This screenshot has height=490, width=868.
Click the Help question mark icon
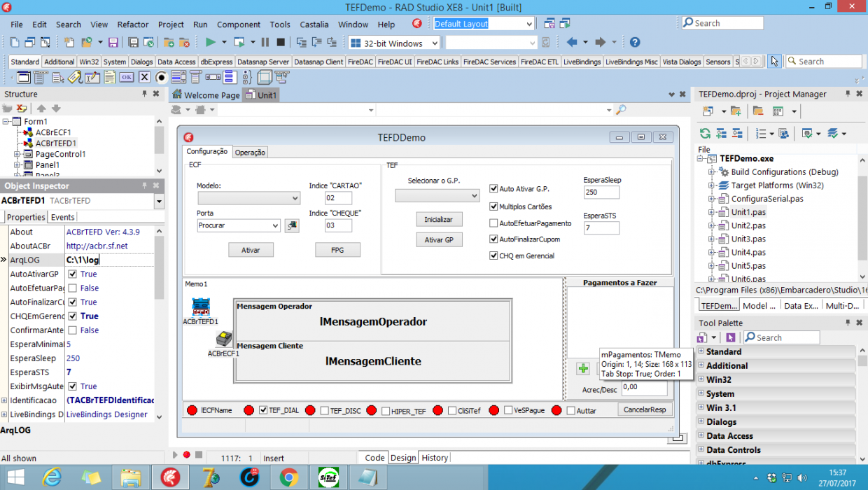[635, 43]
